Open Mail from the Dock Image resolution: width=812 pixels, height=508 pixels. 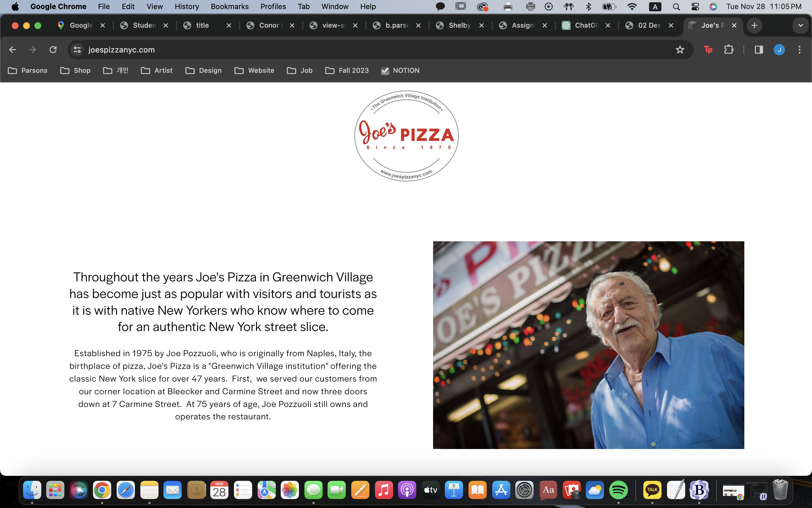point(173,490)
